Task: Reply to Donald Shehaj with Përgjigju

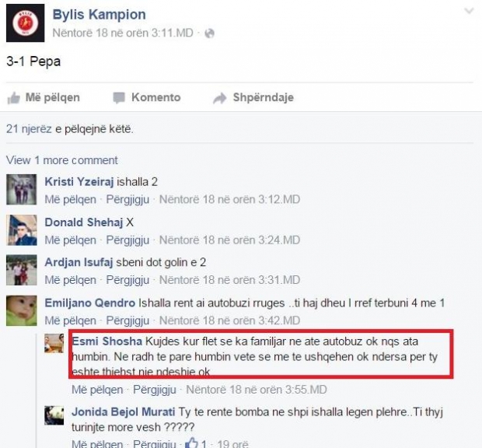Action: [127, 240]
